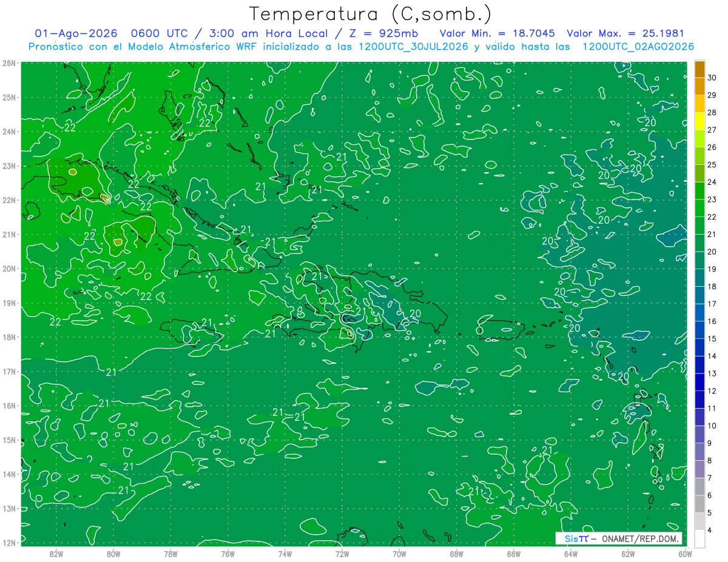Click longitude label '78W'
Image resolution: width=728 pixels, height=562 pixels.
[170, 554]
